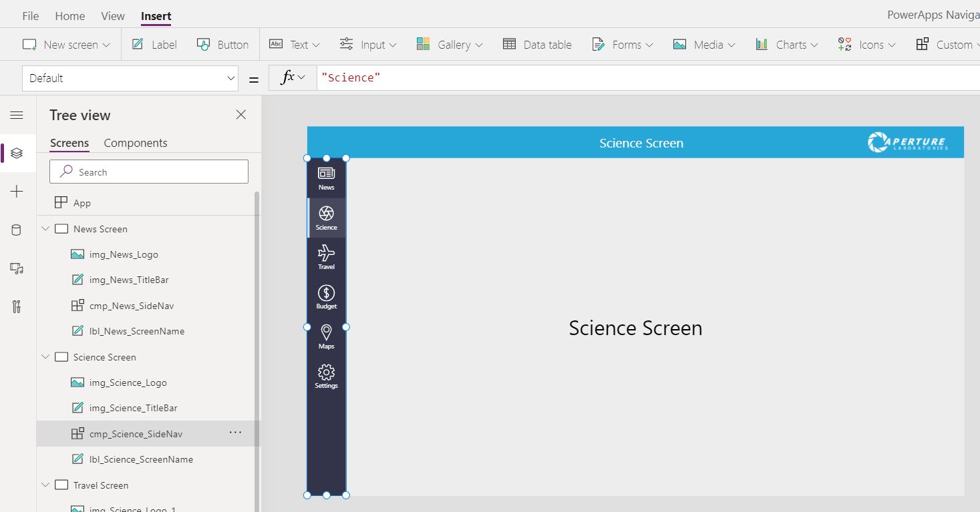The width and height of the screenshot is (980, 512).
Task: Select Science Screen in tree
Action: click(x=105, y=357)
